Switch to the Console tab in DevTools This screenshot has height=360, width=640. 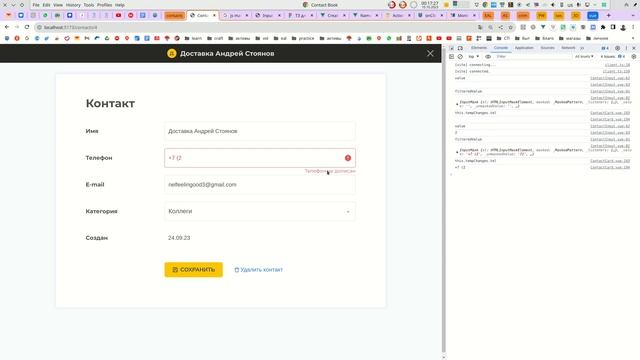tap(501, 48)
